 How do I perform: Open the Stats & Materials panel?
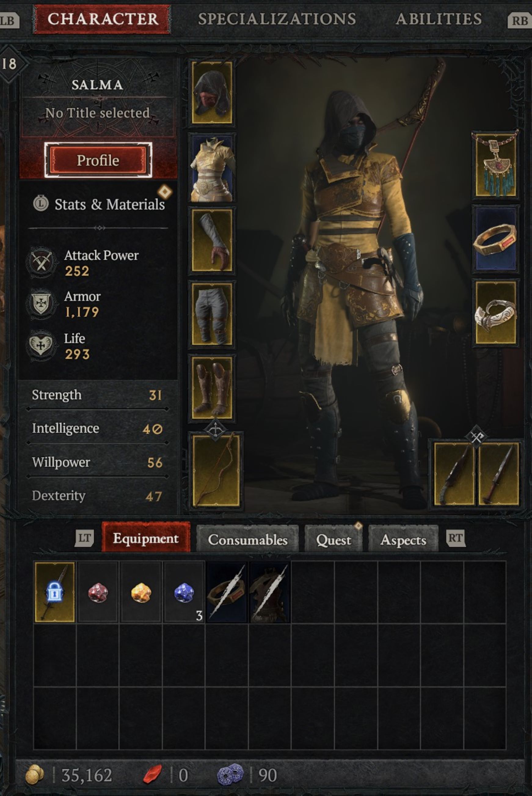(x=99, y=204)
